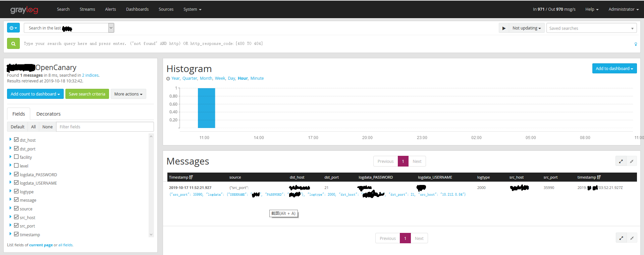Uncheck the dst_port field checkbox

coord(16,148)
